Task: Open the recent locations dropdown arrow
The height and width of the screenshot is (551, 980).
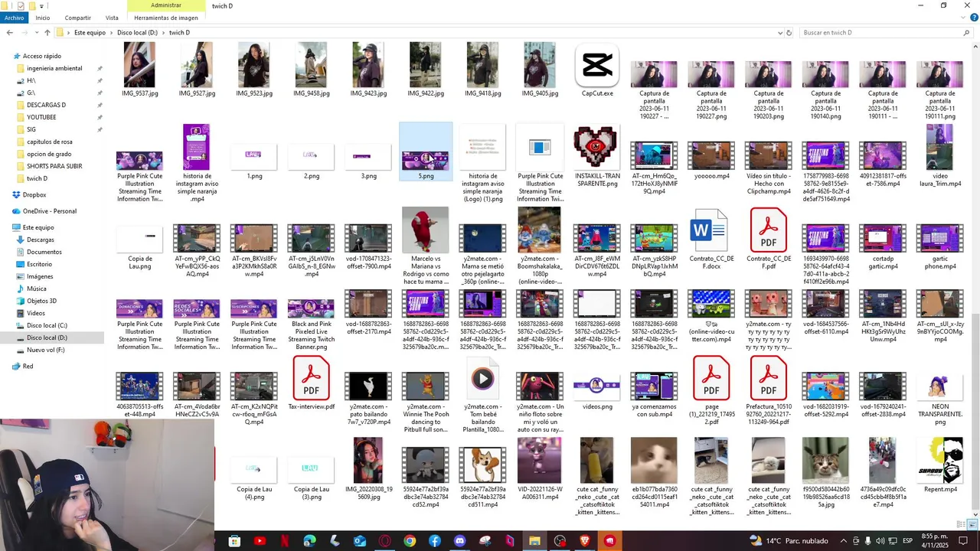Action: (35, 33)
